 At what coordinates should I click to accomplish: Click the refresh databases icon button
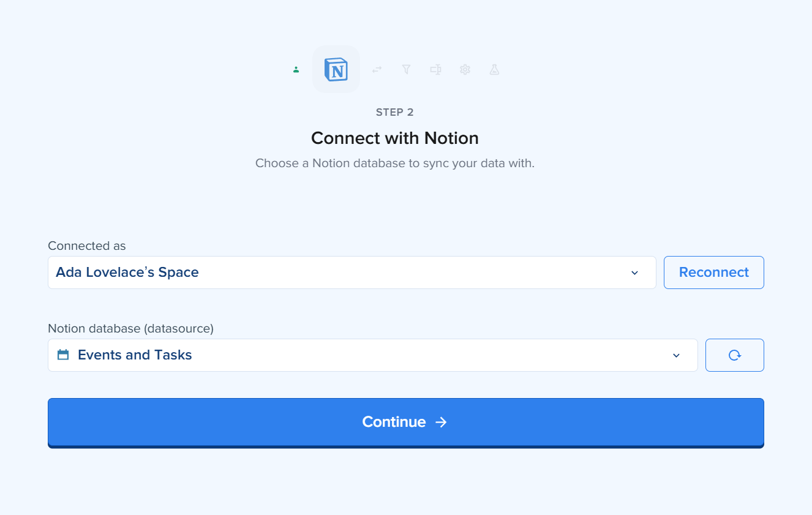734,355
